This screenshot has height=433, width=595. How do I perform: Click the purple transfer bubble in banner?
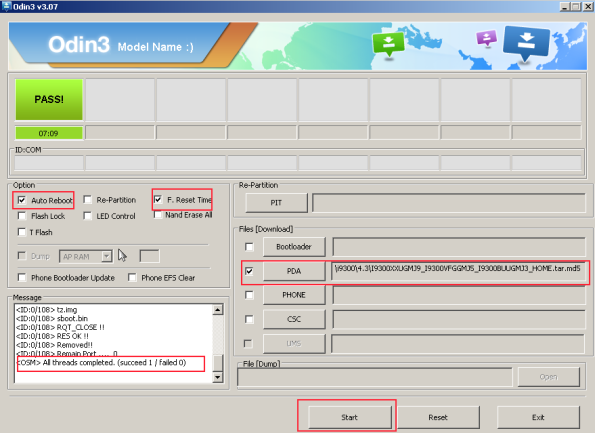(486, 39)
